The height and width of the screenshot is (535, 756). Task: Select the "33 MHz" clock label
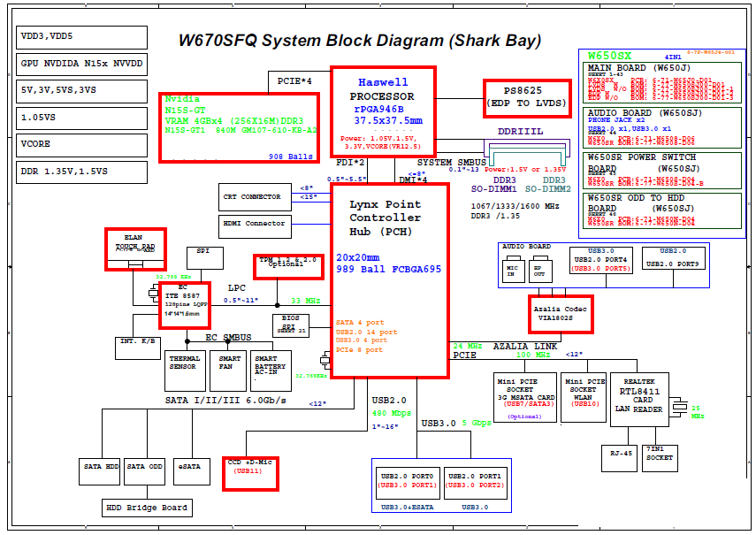click(306, 301)
